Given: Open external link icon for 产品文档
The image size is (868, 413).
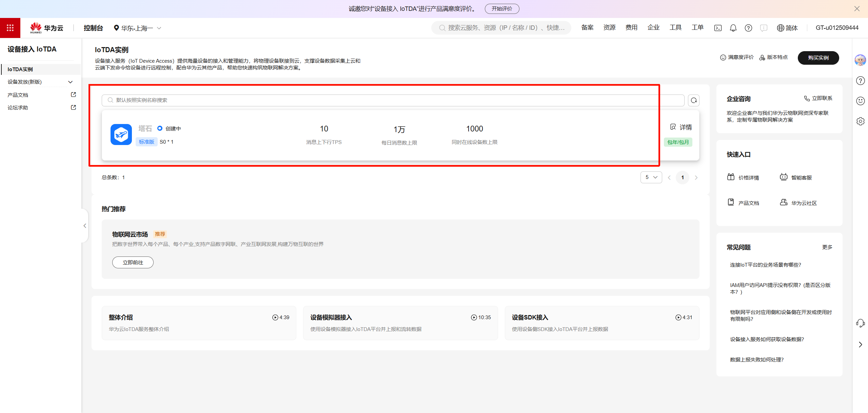Looking at the screenshot, I should pyautogui.click(x=73, y=95).
